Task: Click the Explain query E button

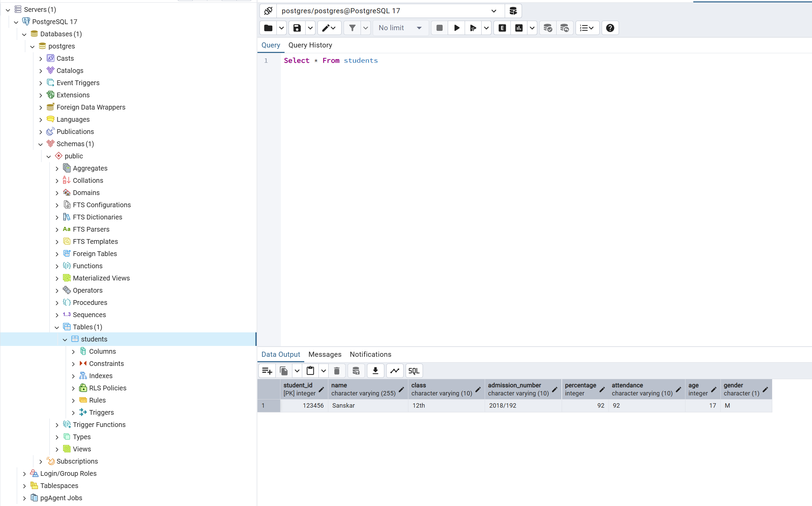Action: (x=502, y=28)
